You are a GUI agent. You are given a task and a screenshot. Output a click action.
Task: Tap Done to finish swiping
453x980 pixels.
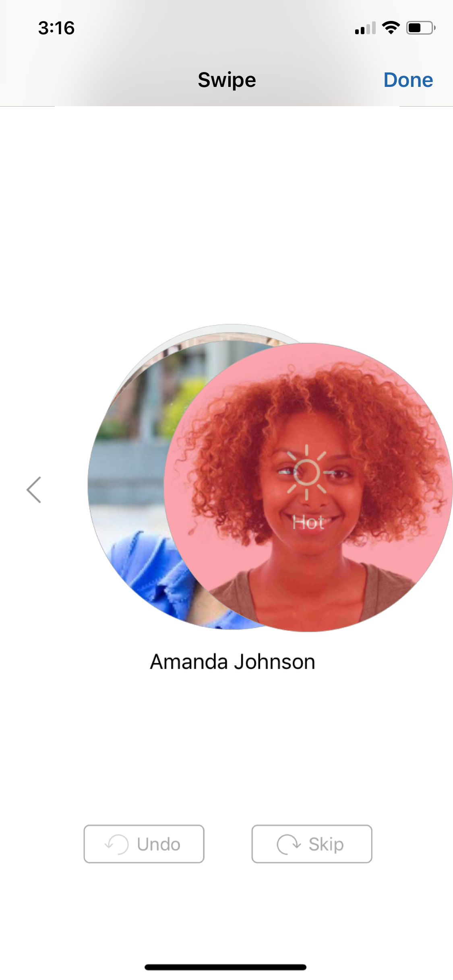(x=408, y=80)
